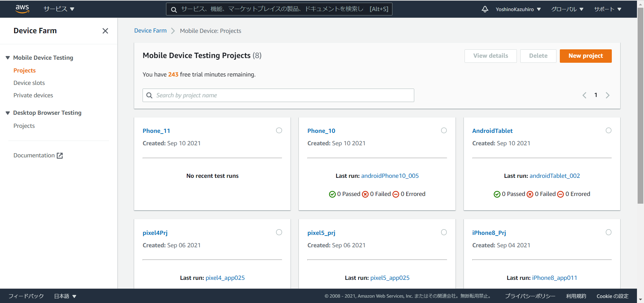The height and width of the screenshot is (303, 644).
Task: Go to next projects page
Action: point(607,95)
